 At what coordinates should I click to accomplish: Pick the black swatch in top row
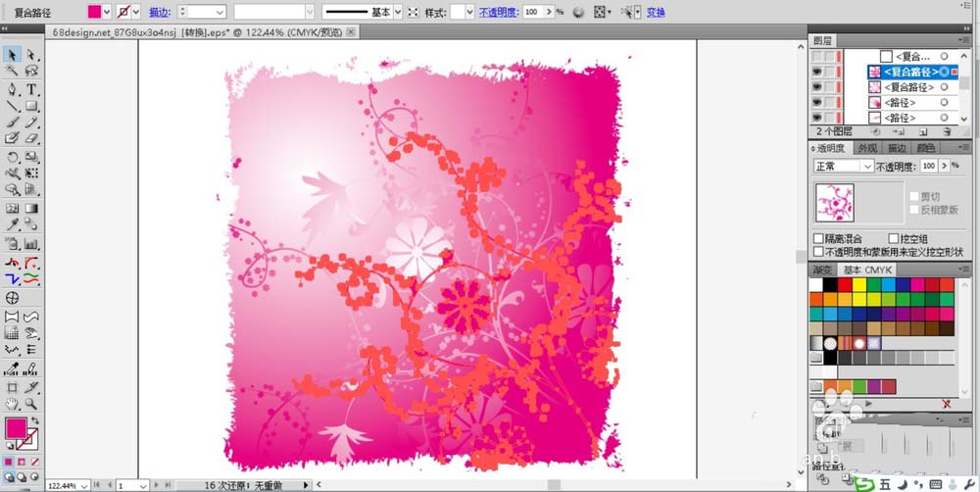click(x=830, y=285)
